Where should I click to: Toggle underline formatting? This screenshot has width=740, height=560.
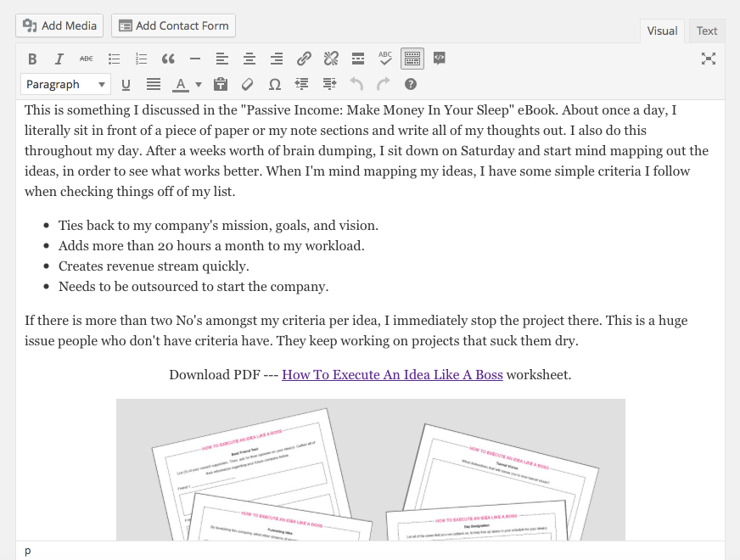coord(126,85)
